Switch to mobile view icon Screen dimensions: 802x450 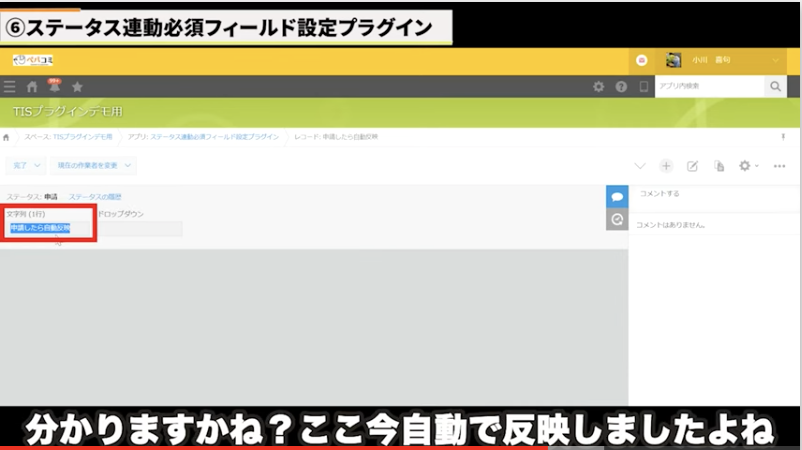(643, 87)
